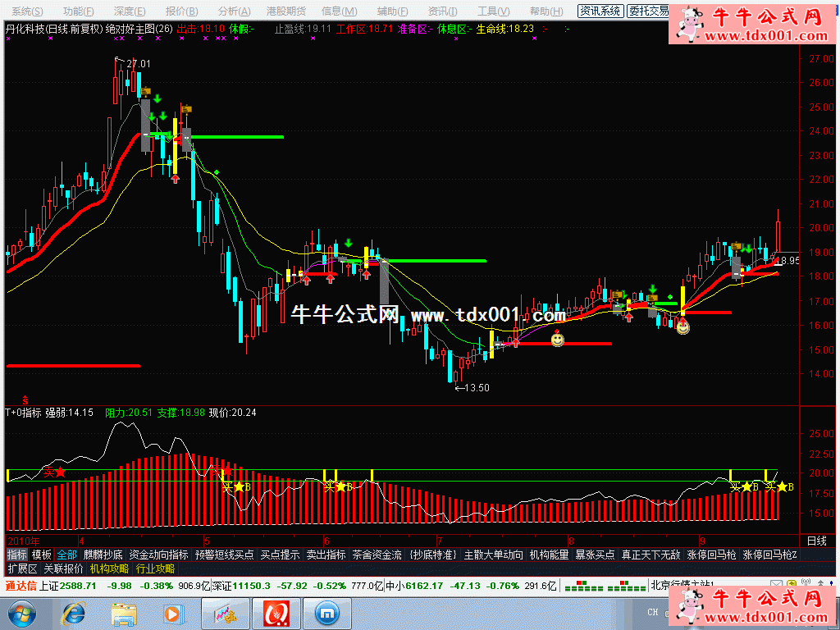Open File Explorer folder from taskbar

(124, 614)
